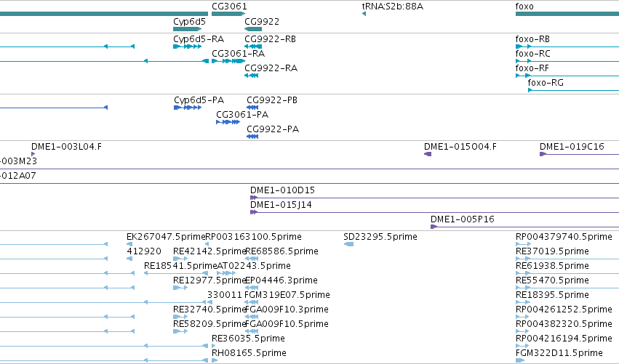Viewport: 619px width, 364px height.
Task: Select the SD23295.5prime EST label
Action: tap(380, 237)
